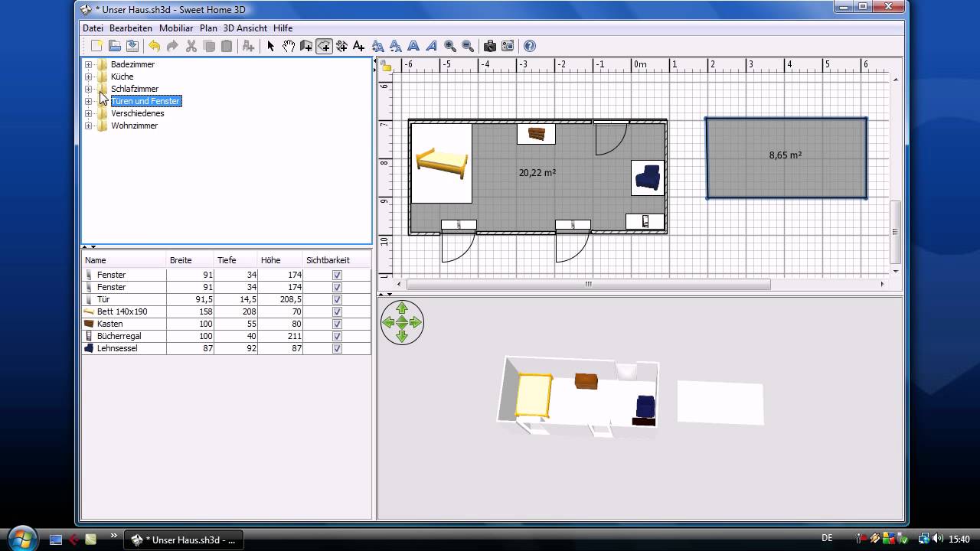Decrease text size with toolbar icon
This screenshot has height=551, width=980.
[x=396, y=46]
